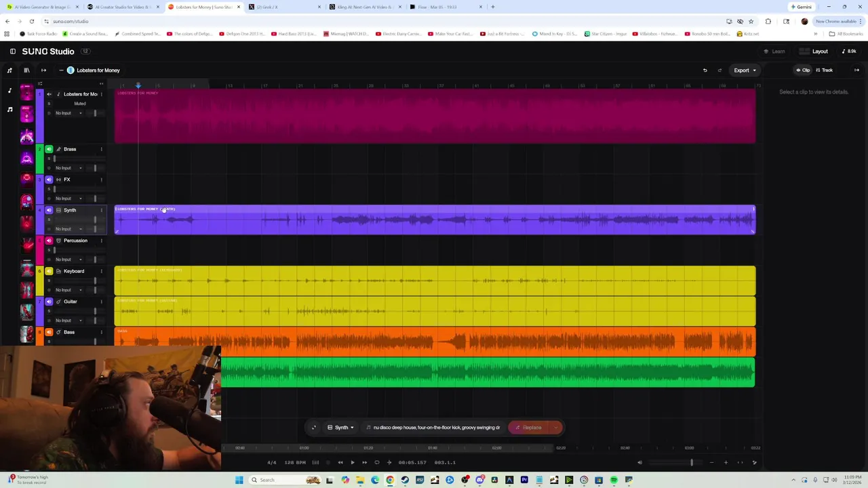Rewind using the skip back transport button
The image size is (868, 488).
340,462
